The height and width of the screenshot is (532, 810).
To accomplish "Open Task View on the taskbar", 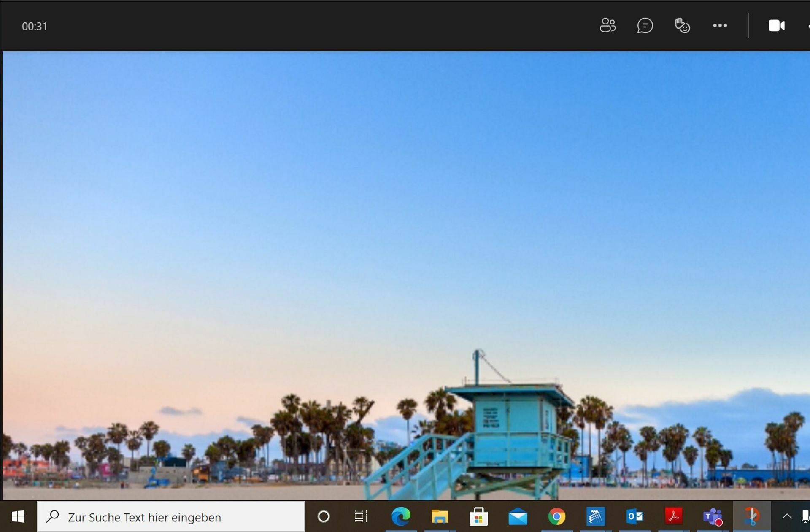I will coord(361,516).
